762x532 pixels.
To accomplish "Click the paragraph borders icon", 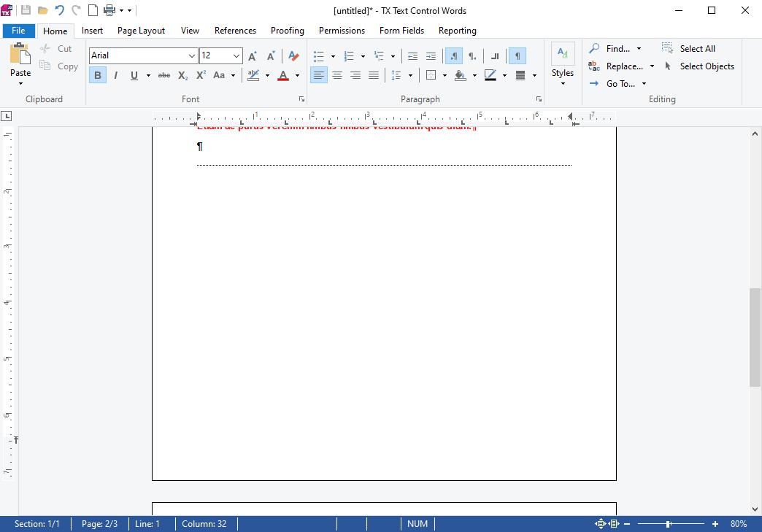I will click(431, 75).
